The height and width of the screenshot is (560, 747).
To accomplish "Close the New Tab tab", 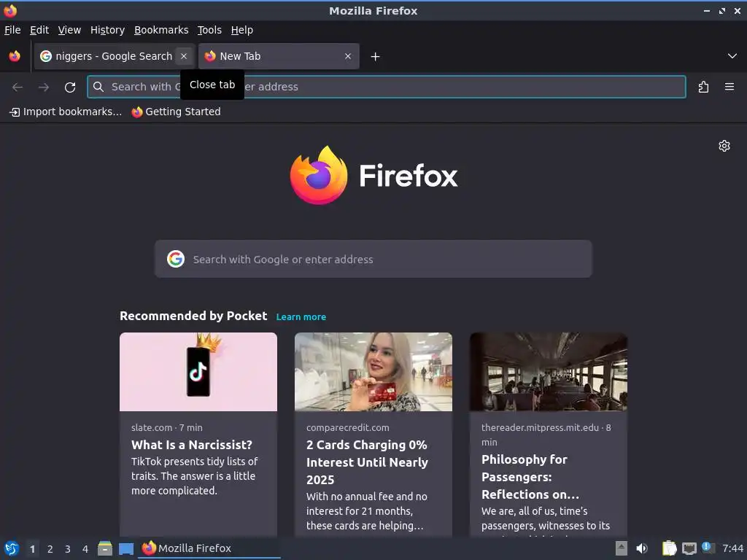I will click(x=348, y=56).
